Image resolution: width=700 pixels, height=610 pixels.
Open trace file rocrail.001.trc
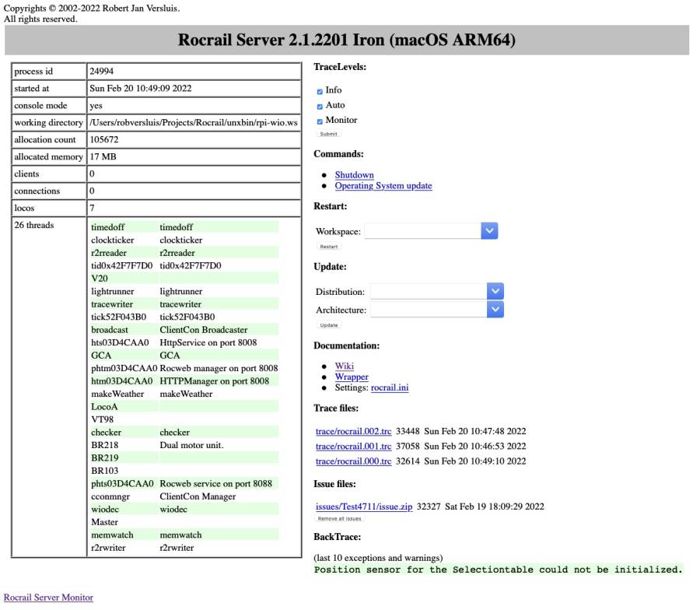tap(353, 446)
